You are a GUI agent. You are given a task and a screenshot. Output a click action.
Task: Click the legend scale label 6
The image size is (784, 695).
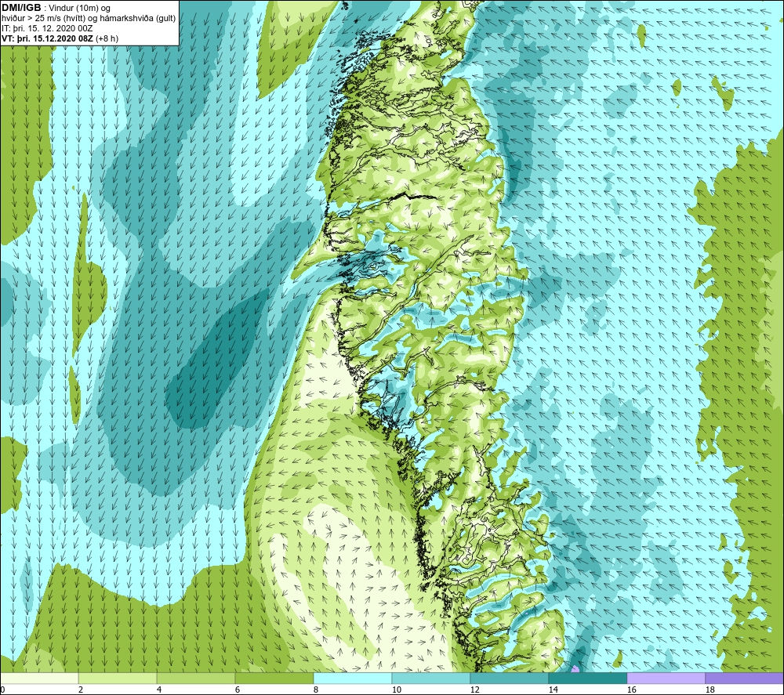pyautogui.click(x=237, y=690)
